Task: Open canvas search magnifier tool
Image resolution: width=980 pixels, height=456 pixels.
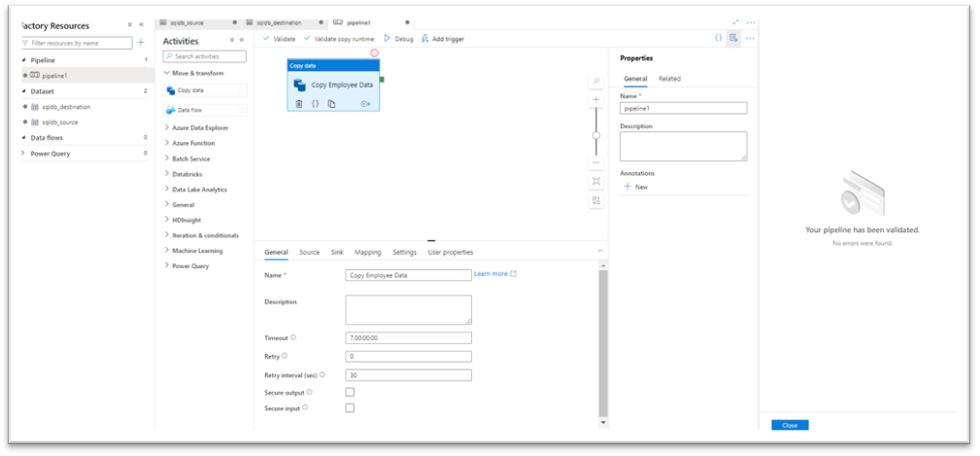Action: tap(596, 82)
